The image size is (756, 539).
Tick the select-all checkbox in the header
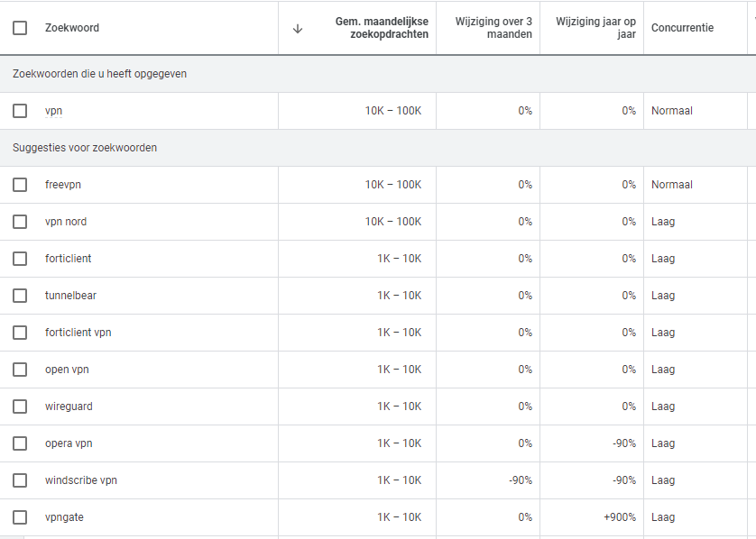point(20,28)
